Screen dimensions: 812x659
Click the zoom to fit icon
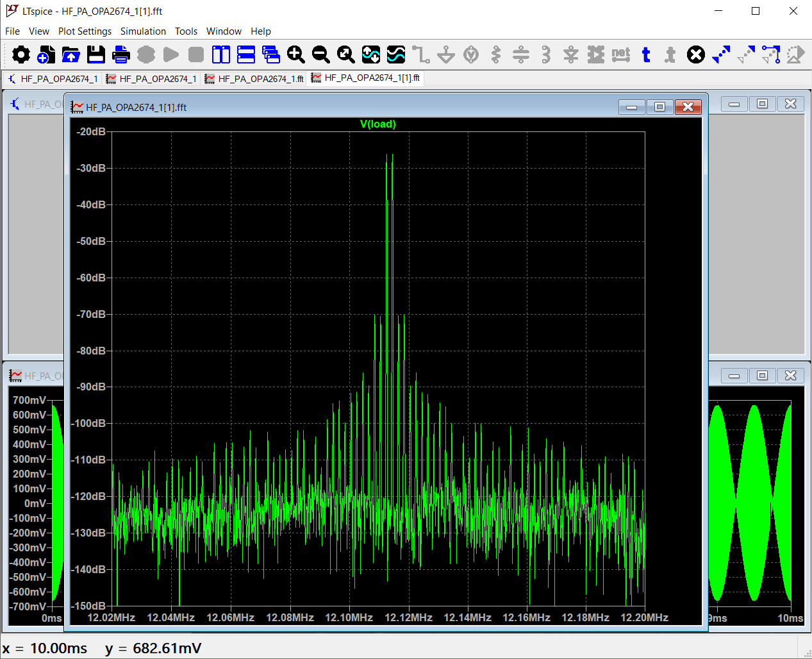click(346, 55)
